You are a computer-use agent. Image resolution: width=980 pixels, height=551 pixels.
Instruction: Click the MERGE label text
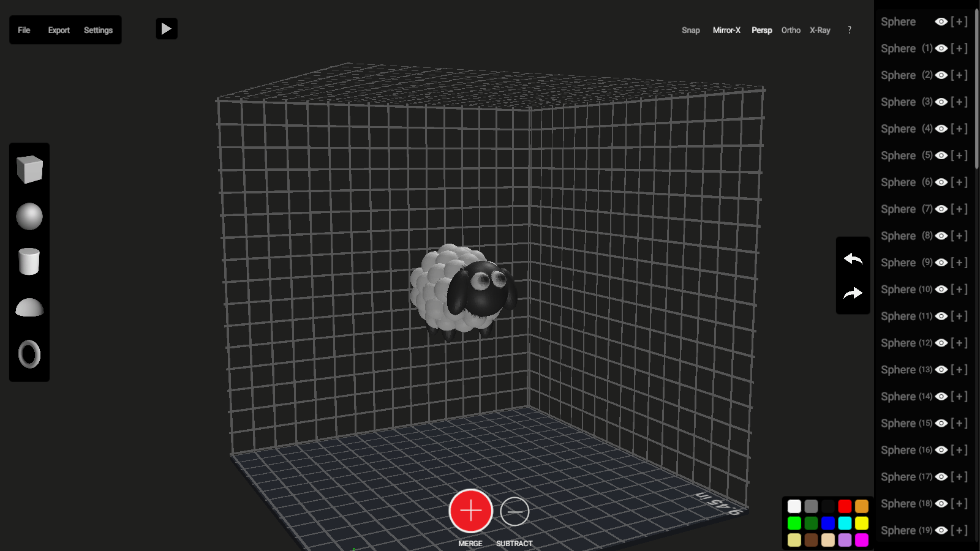click(x=470, y=544)
